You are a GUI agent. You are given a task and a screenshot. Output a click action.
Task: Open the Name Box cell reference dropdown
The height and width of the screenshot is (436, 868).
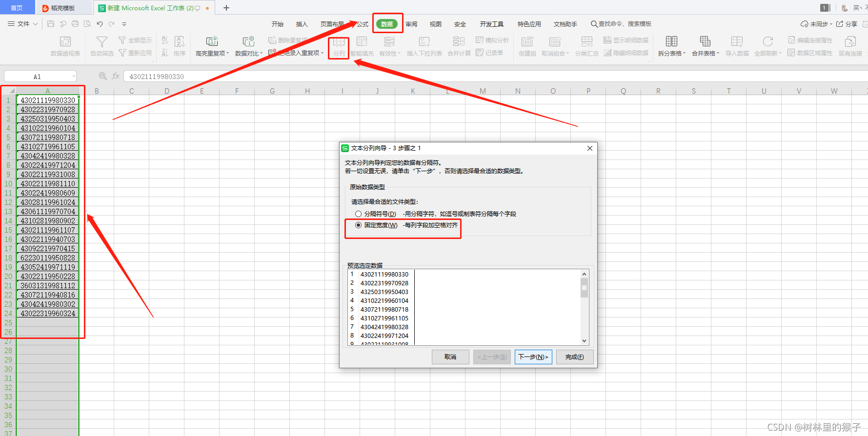[x=74, y=76]
